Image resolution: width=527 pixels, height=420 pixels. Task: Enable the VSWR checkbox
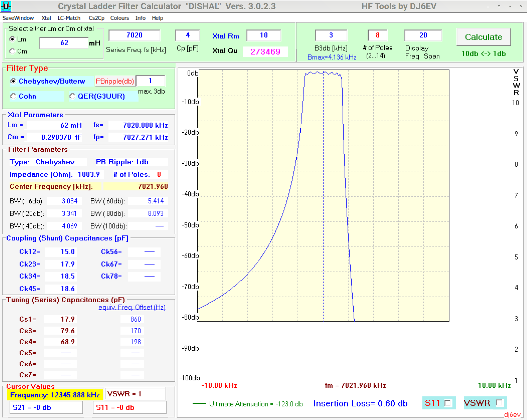[x=499, y=403]
